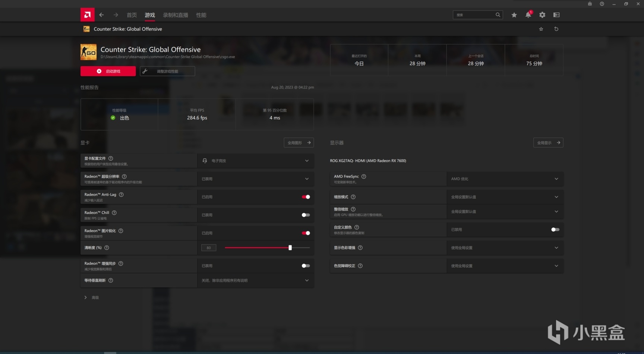Go to the 性能 tab

[201, 15]
